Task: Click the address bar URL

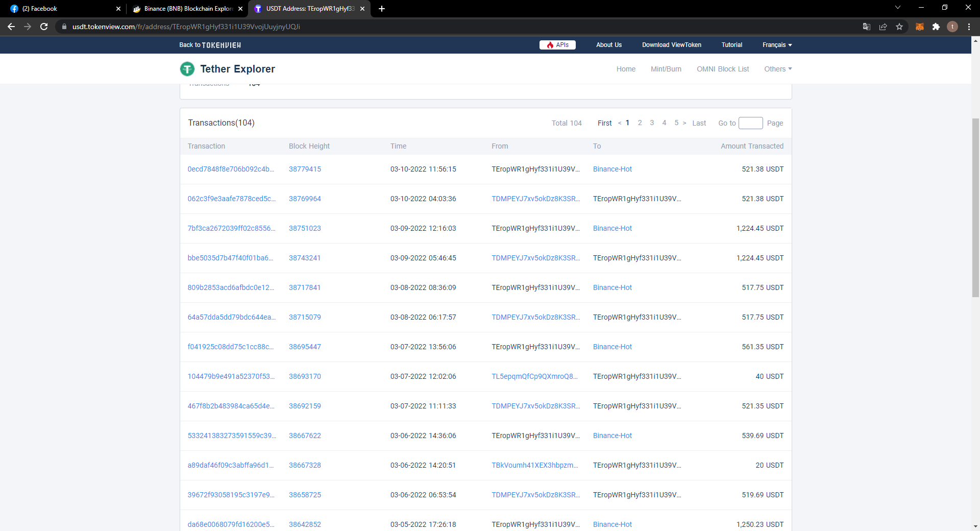Action: tap(186, 27)
